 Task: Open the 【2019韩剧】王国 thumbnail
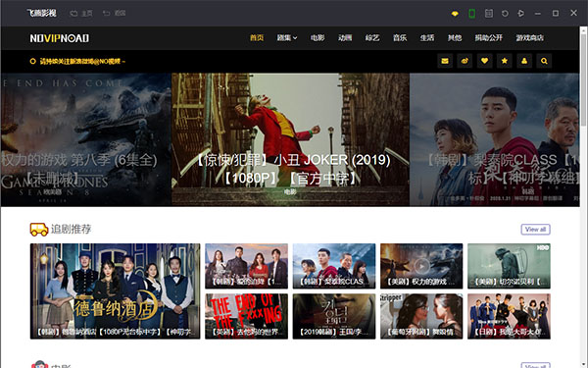[x=334, y=317]
